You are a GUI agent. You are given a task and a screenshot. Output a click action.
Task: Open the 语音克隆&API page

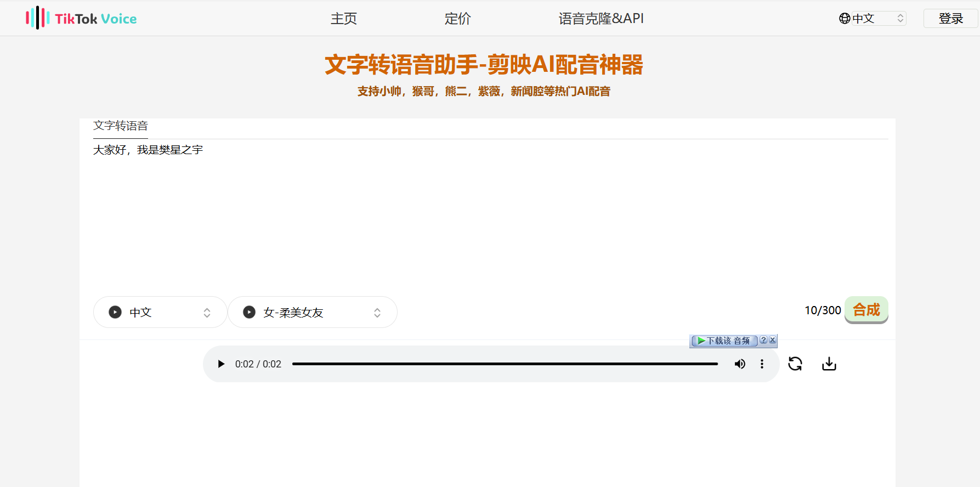coord(601,19)
